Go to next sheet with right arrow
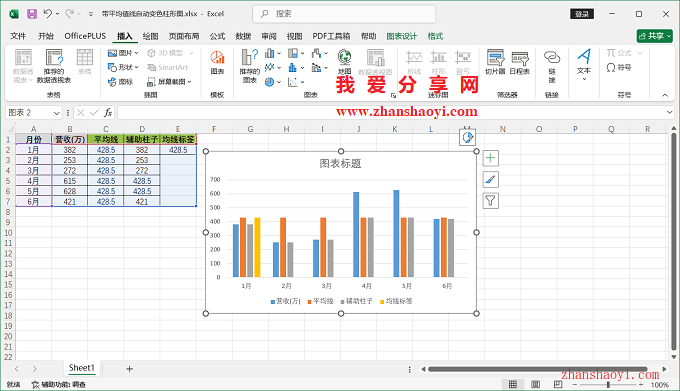The height and width of the screenshot is (391, 680). [x=34, y=369]
